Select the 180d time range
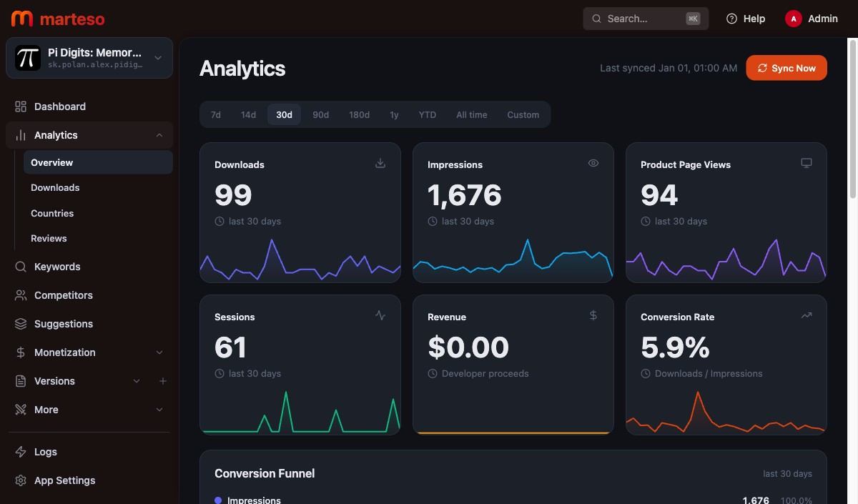 tap(359, 114)
